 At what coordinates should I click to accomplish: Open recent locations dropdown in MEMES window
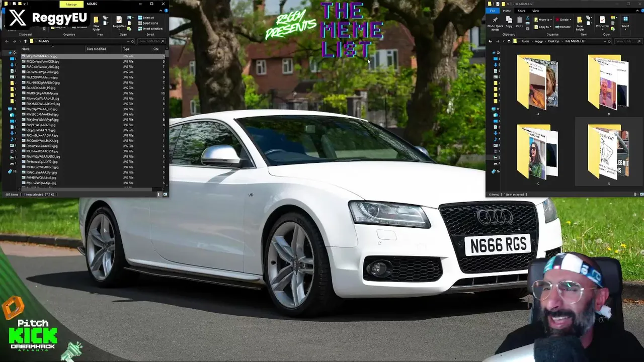(20, 41)
